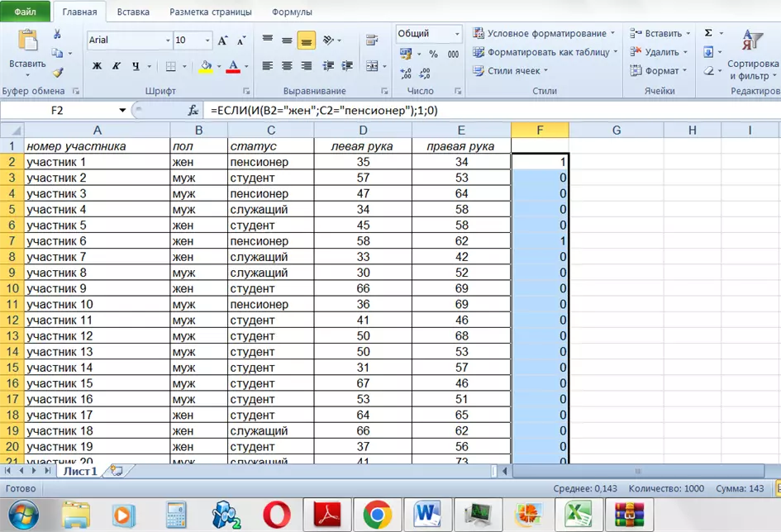Click Стили ячеек button

(512, 71)
